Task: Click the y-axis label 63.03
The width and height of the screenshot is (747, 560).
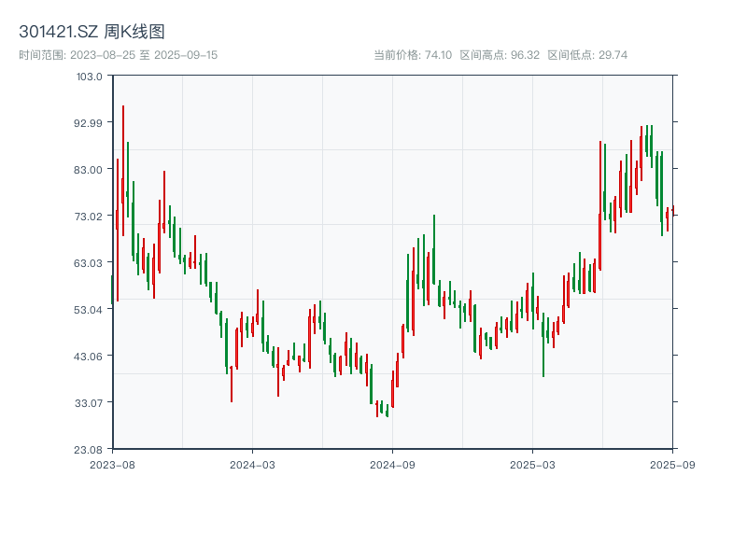Action: tap(88, 263)
